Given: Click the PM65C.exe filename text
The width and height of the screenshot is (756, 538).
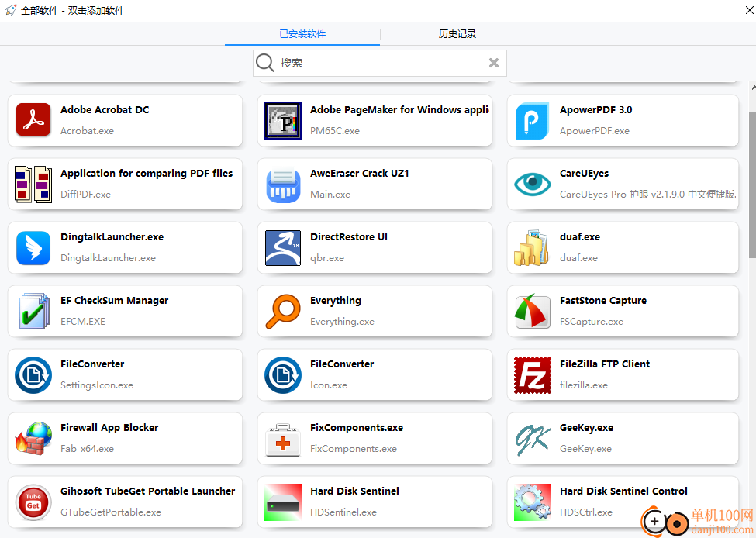Looking at the screenshot, I should click(x=335, y=131).
